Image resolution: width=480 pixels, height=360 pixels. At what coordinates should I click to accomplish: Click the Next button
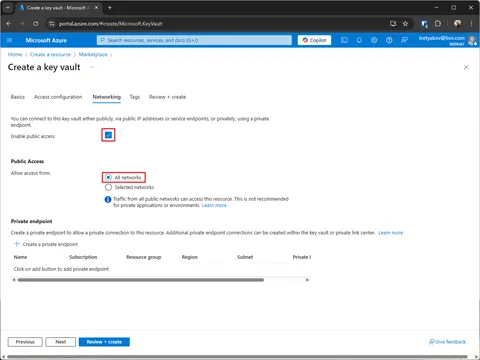point(61,342)
